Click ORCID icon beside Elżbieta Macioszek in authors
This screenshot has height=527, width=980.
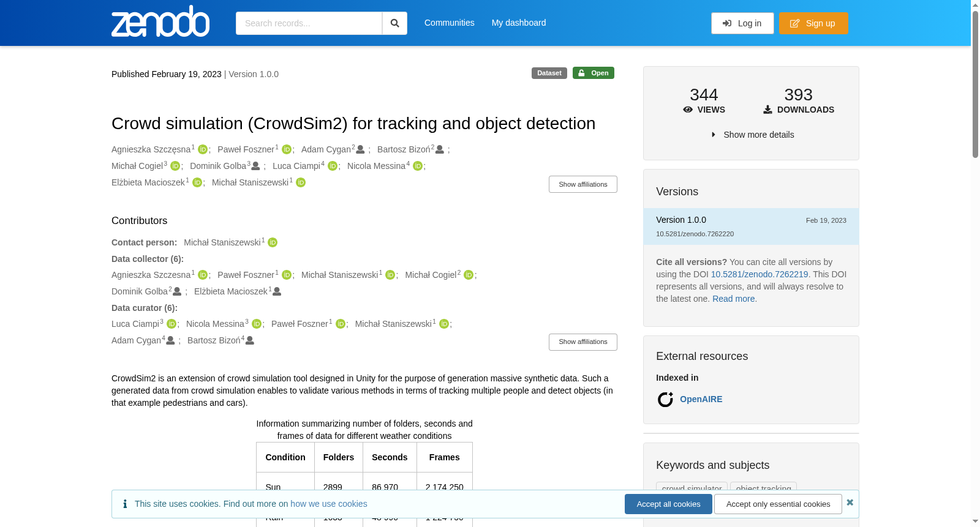(x=197, y=182)
